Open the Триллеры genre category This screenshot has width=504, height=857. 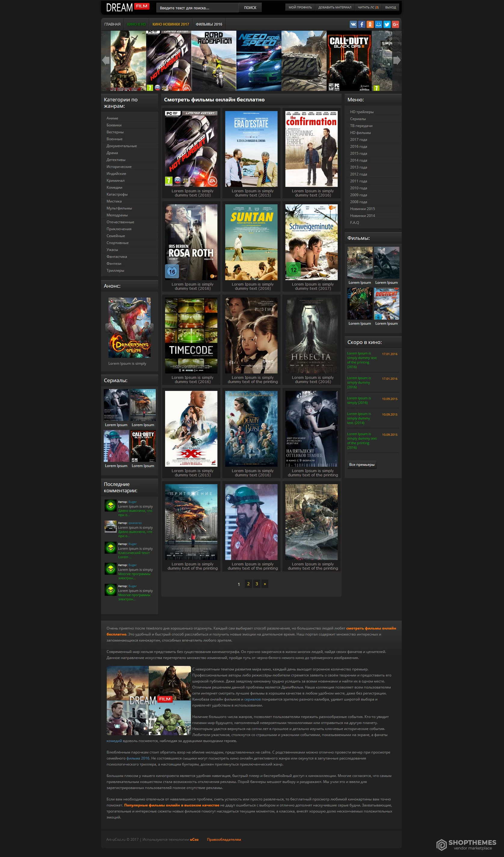coord(115,270)
